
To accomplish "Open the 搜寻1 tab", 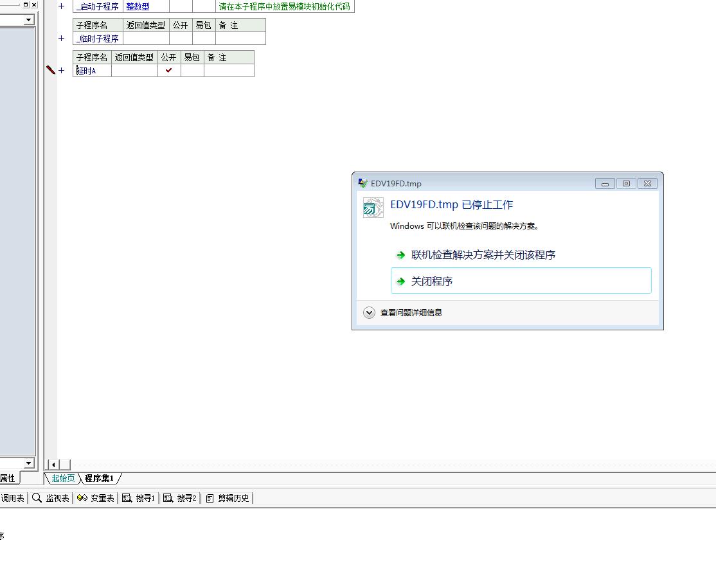I will click(x=138, y=498).
